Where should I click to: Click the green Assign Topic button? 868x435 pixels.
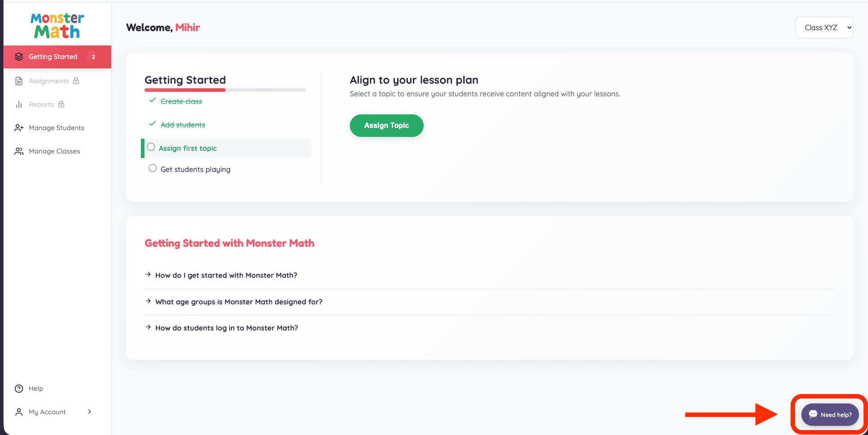[x=386, y=126]
